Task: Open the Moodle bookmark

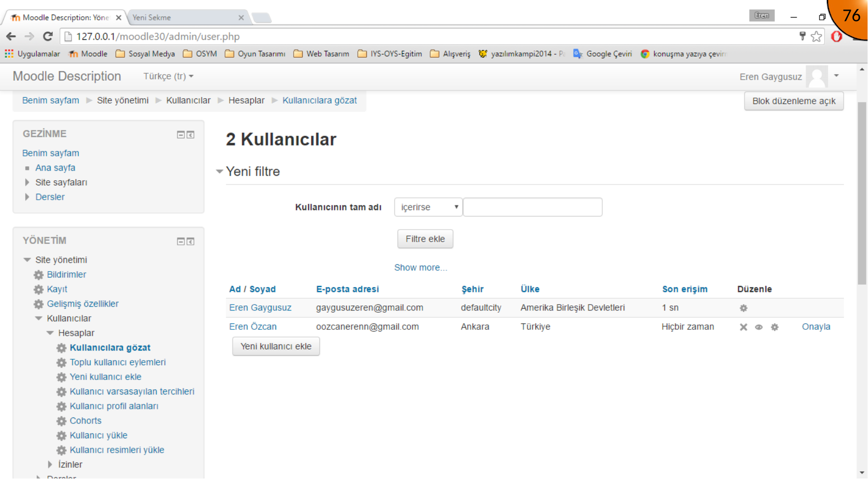Action: point(88,54)
